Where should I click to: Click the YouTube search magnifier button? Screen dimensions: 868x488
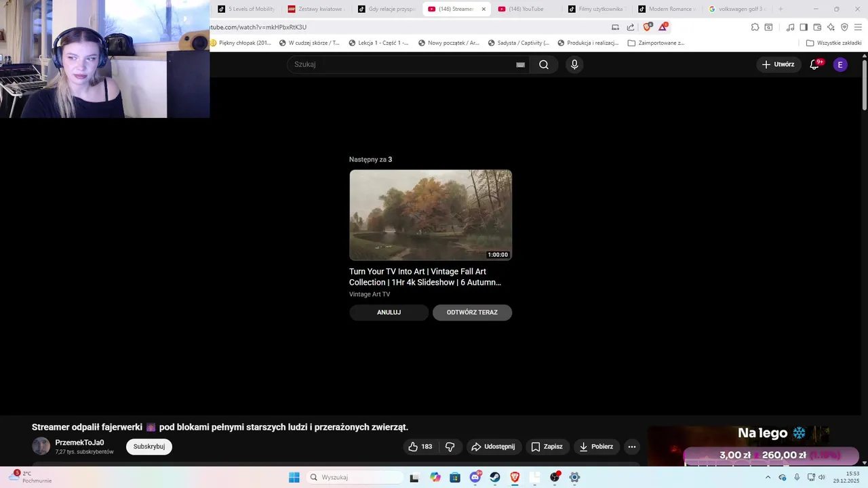pyautogui.click(x=544, y=64)
